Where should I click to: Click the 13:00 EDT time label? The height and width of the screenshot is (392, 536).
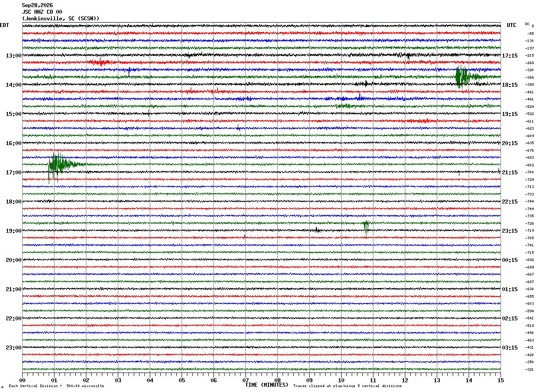(x=13, y=56)
